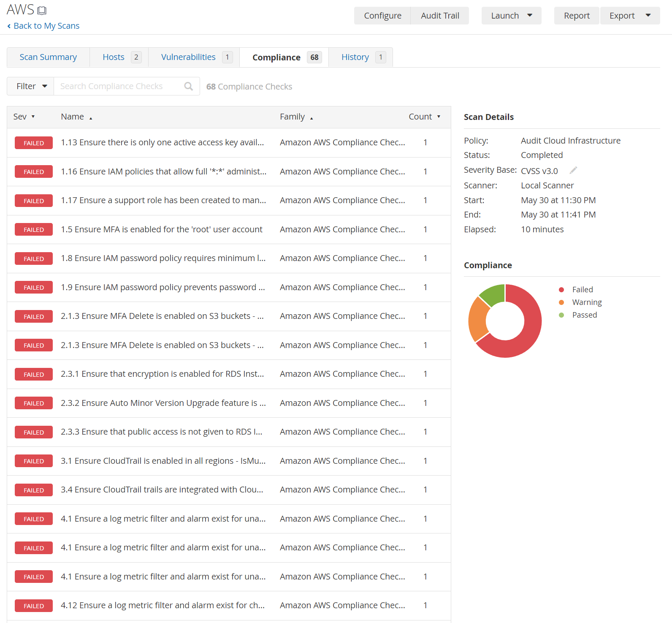Click the 'CVSS v3.0' severity base value

coord(539,171)
